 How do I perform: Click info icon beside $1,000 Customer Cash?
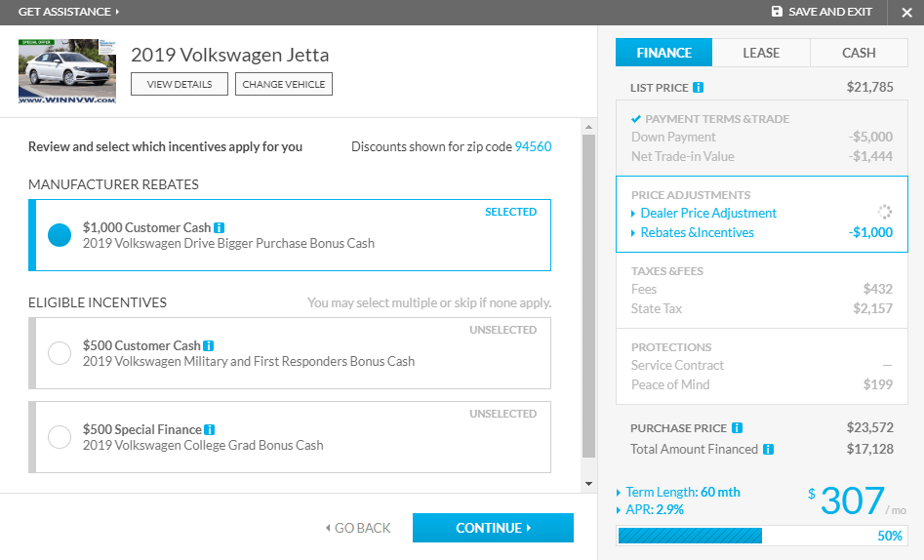(220, 228)
